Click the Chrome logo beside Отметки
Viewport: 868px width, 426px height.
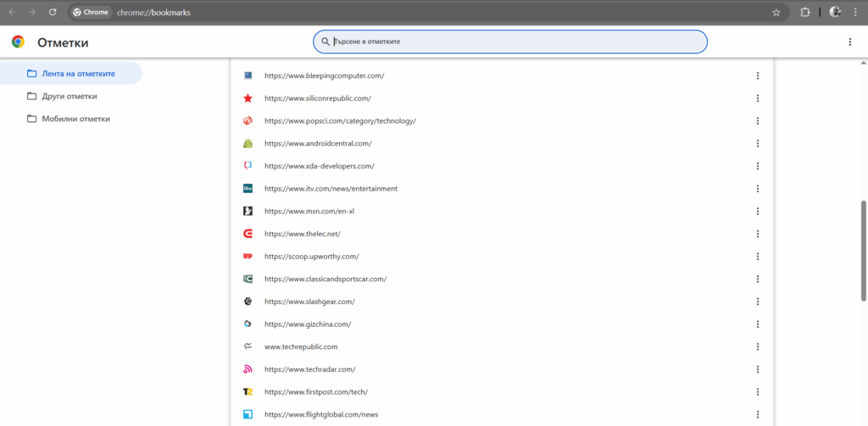(19, 42)
